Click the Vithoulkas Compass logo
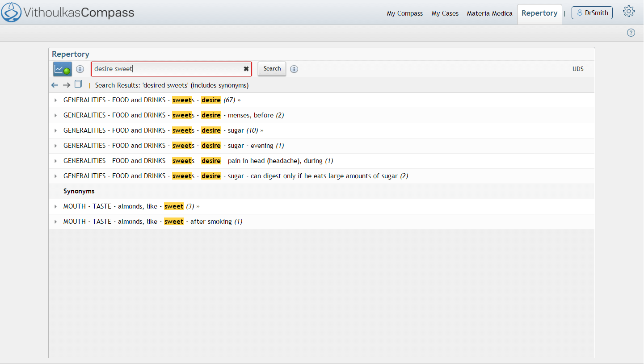Image resolution: width=644 pixels, height=364 pixels. point(68,12)
